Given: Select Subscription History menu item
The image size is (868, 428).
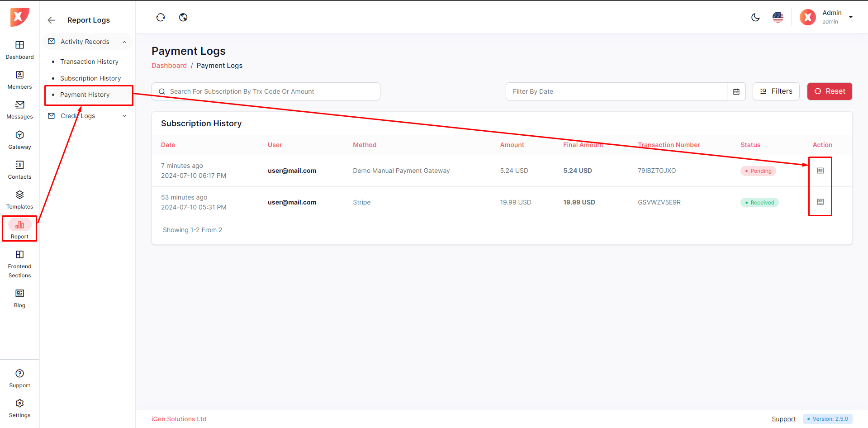Looking at the screenshot, I should click(x=90, y=78).
